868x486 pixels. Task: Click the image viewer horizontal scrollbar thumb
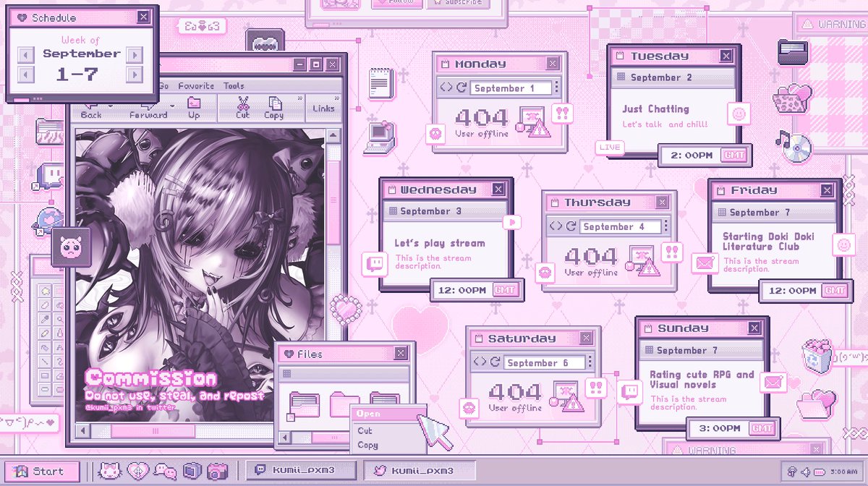pyautogui.click(x=153, y=431)
